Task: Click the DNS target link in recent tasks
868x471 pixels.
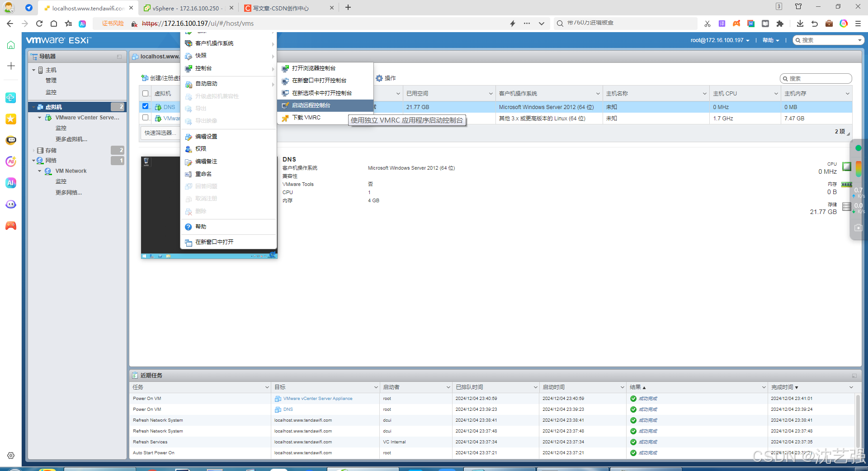Action: [288, 409]
